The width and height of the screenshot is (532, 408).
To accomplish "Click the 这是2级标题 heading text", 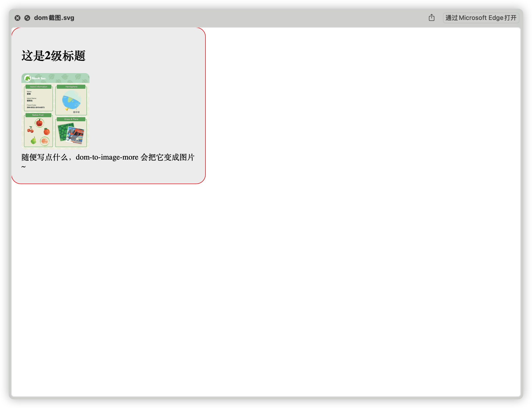I will [x=53, y=56].
